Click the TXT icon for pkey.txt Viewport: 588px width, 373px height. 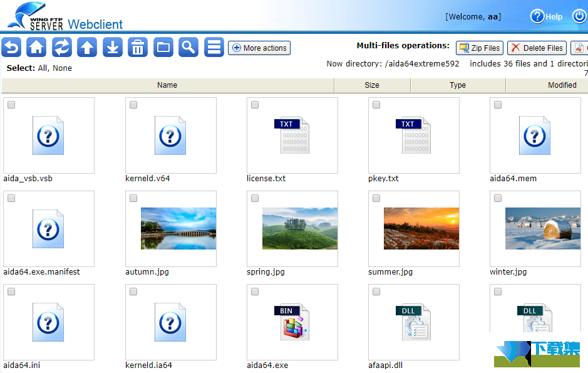(414, 135)
